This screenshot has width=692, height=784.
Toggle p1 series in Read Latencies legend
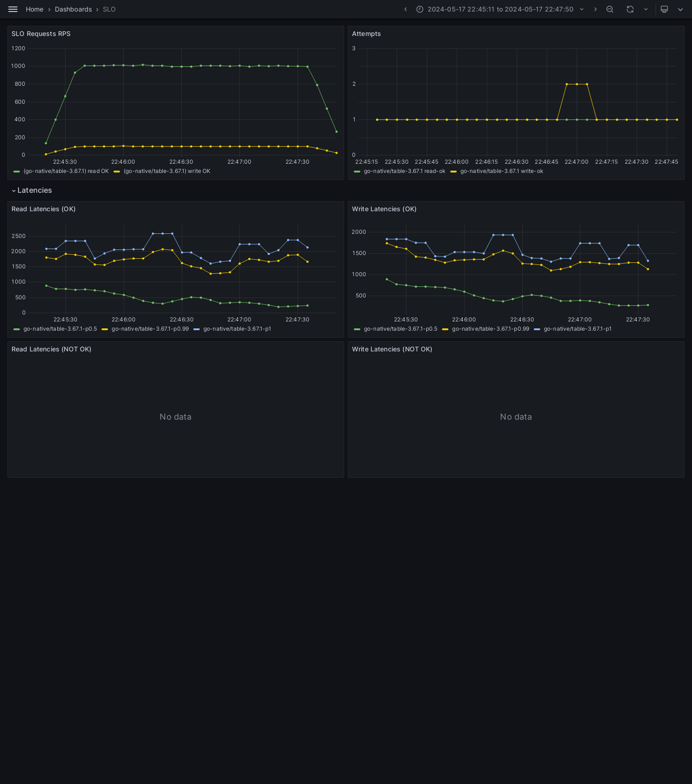237,329
